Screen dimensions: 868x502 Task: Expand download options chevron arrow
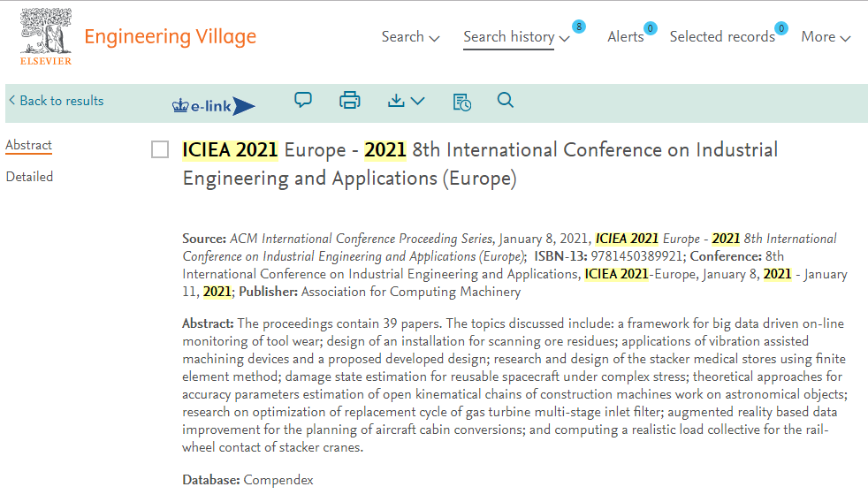418,101
